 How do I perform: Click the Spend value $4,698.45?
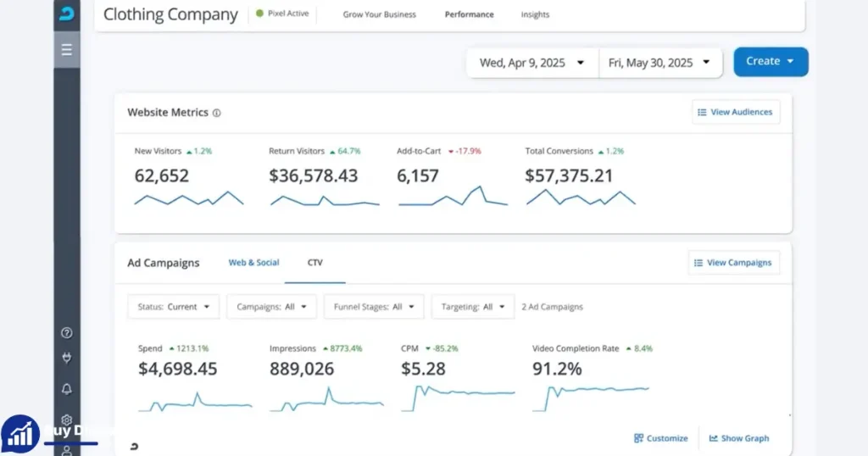(178, 369)
